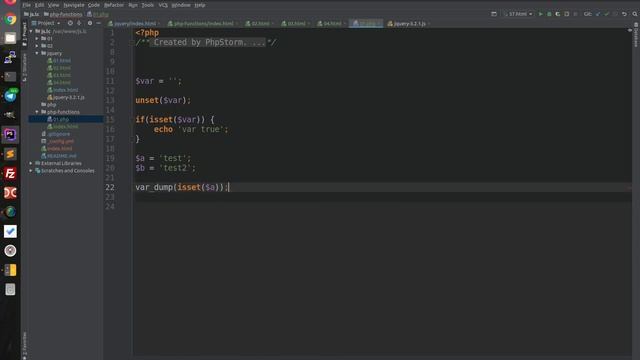Open the Refactor menu

click(x=114, y=5)
